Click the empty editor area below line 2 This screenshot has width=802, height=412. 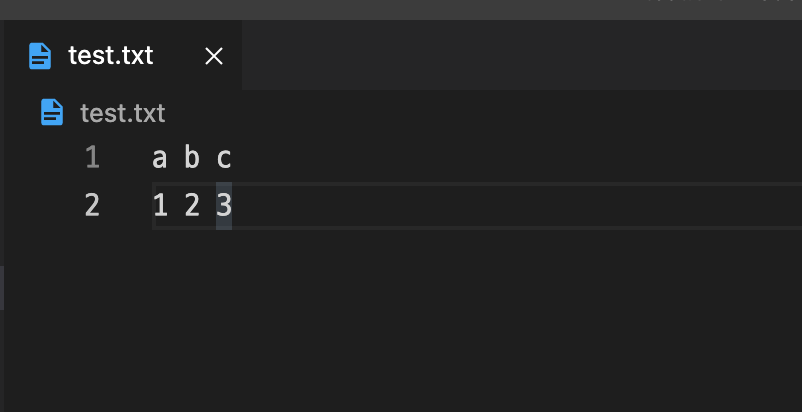pyautogui.click(x=450, y=320)
